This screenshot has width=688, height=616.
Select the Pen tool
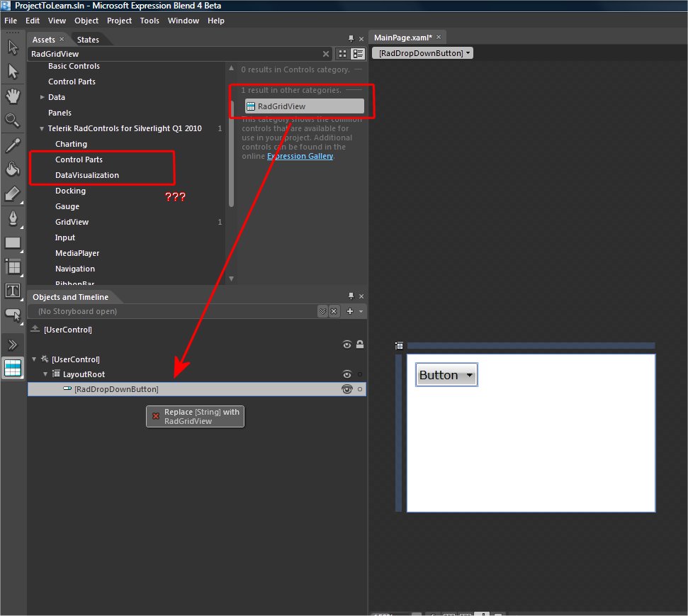(x=13, y=218)
